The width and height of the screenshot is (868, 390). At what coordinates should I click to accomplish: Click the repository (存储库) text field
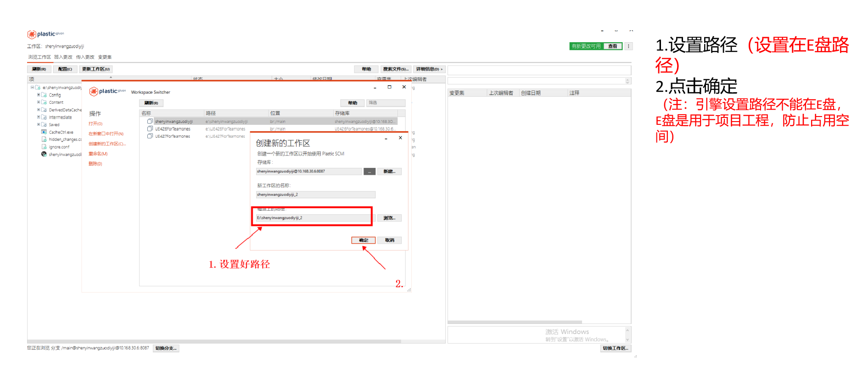(x=309, y=172)
